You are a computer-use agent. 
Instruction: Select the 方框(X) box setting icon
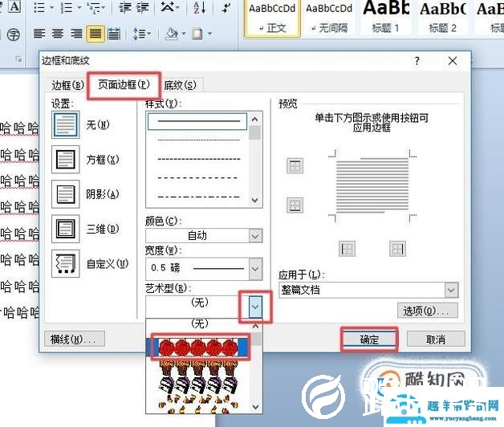point(66,160)
